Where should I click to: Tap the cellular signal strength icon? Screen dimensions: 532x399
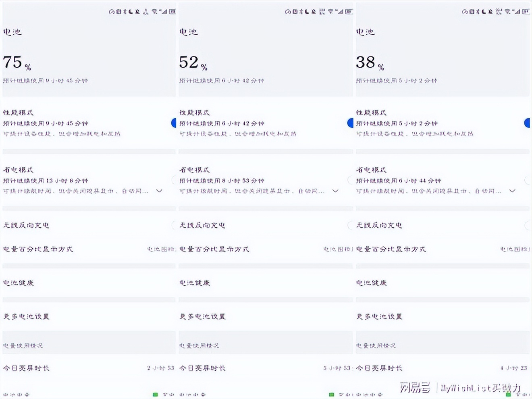pyautogui.click(x=164, y=12)
